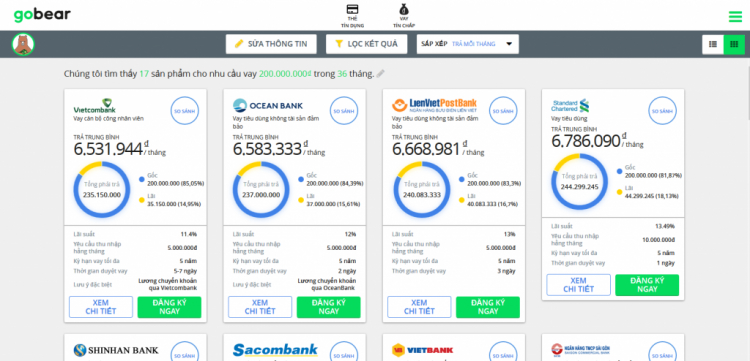This screenshot has height=361, width=750.
Task: Click the 200.000.000đ loan amount in summary
Action: (286, 74)
